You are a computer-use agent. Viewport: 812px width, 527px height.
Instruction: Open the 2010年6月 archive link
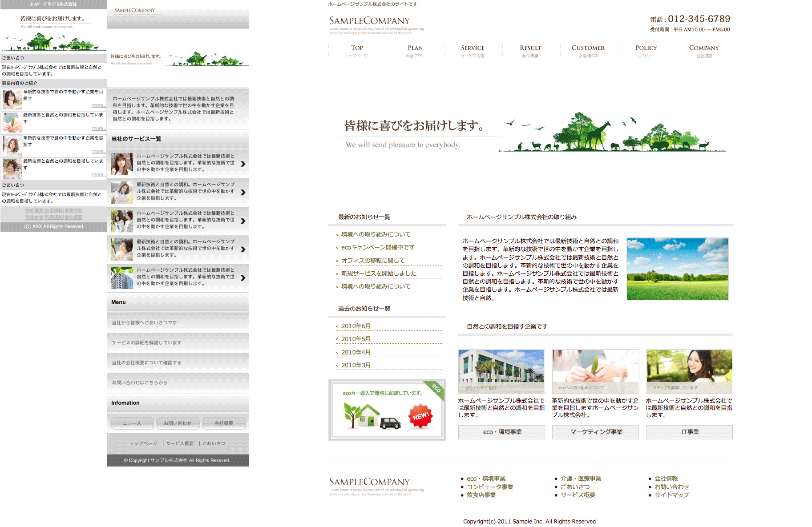coord(356,326)
